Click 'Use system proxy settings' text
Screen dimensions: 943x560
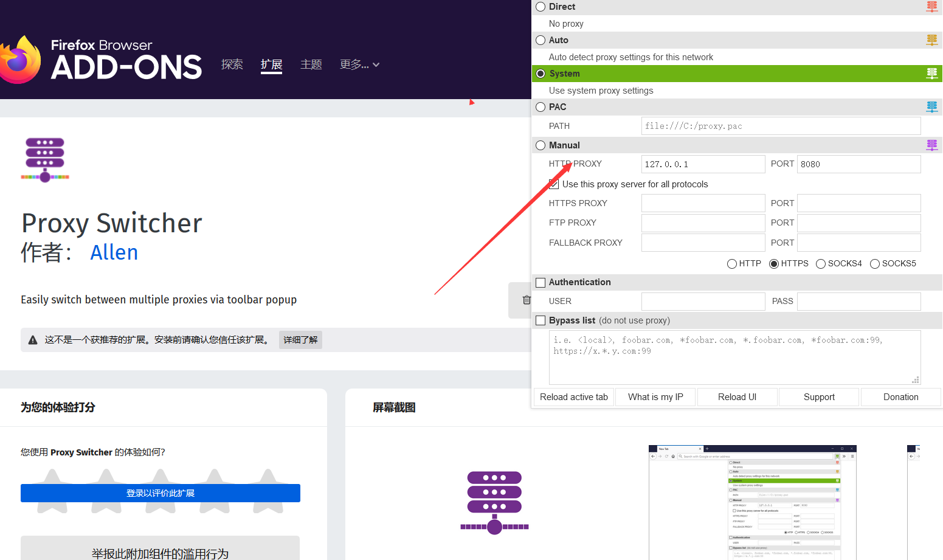[601, 91]
